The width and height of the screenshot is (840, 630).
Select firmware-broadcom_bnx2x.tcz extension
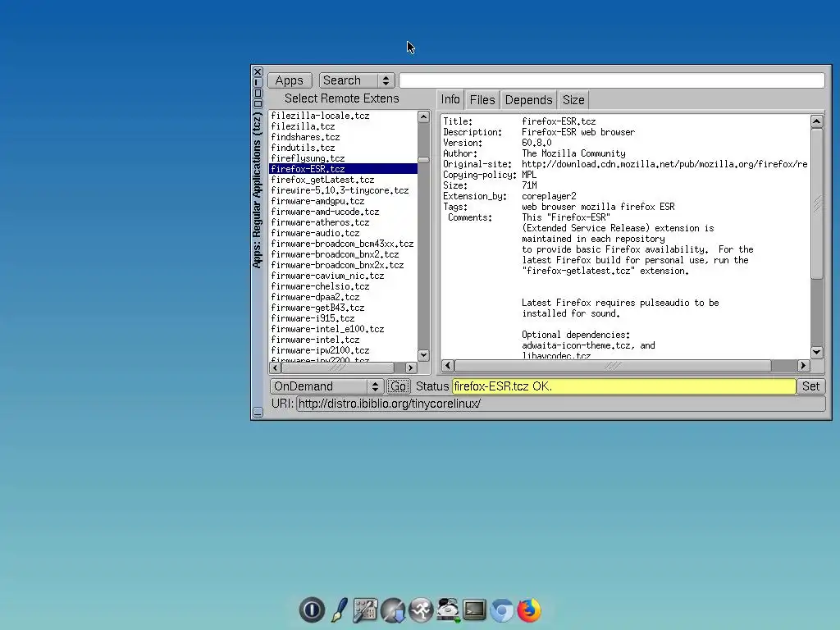coord(343,265)
